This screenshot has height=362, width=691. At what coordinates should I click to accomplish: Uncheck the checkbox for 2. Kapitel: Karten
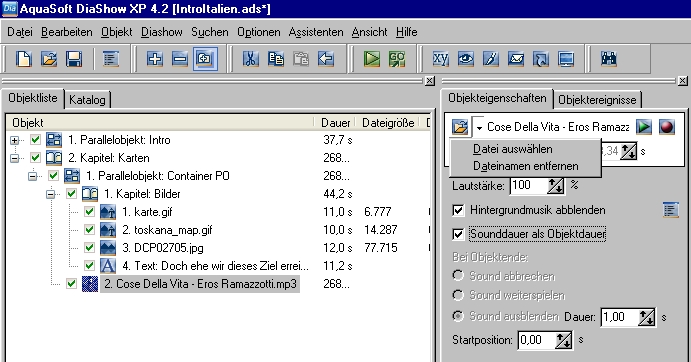tap(35, 157)
